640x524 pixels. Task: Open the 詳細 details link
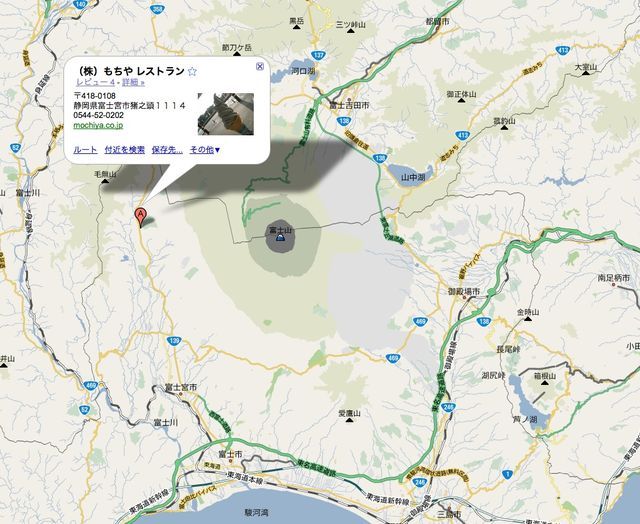(133, 82)
